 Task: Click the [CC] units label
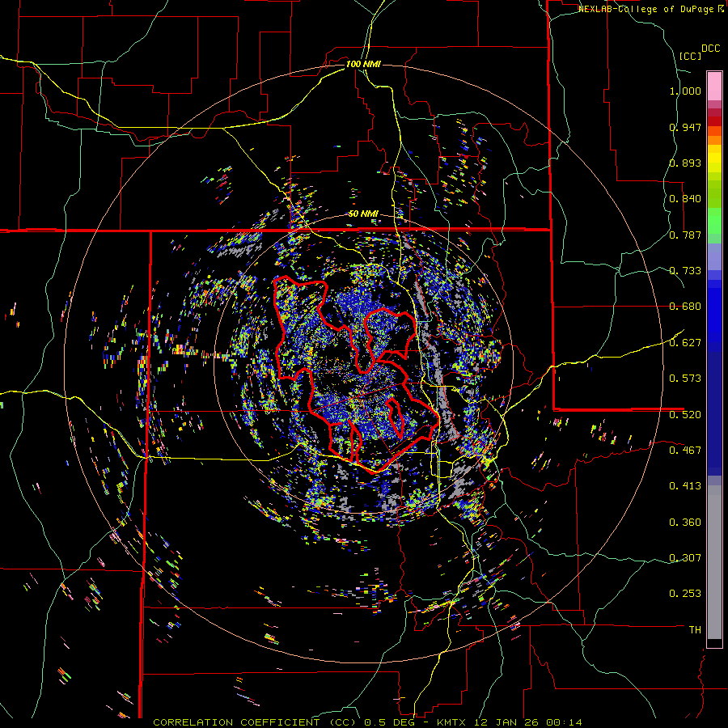pos(691,56)
